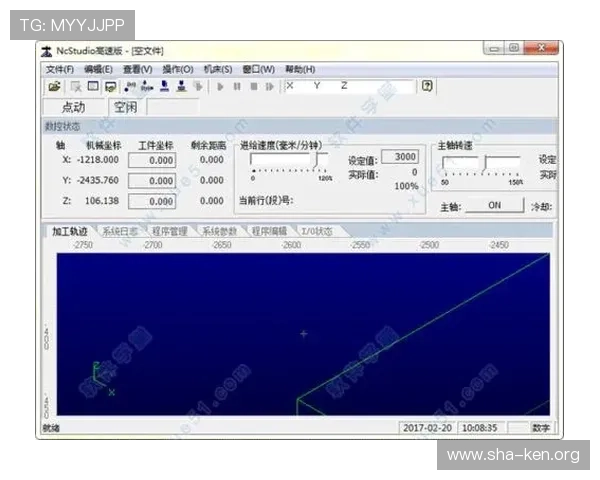Open the 帮助(H) menu
This screenshot has height=480, width=600.
pyautogui.click(x=300, y=69)
